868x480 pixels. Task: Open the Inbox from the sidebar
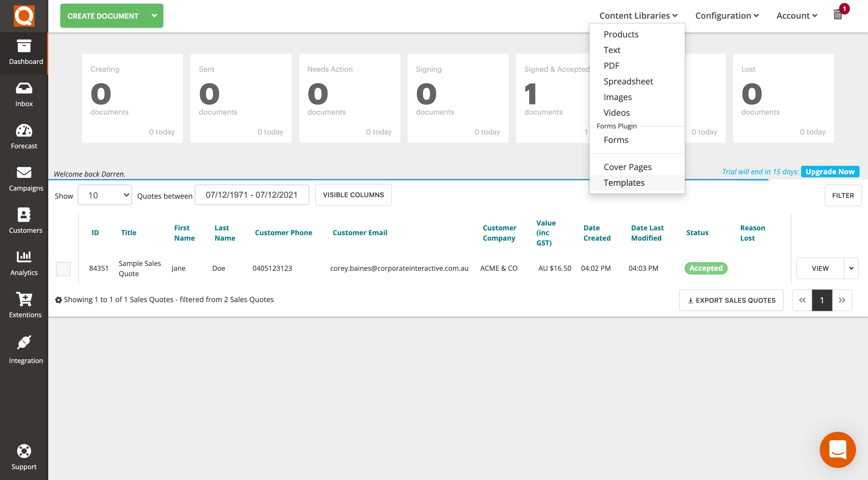click(x=24, y=94)
